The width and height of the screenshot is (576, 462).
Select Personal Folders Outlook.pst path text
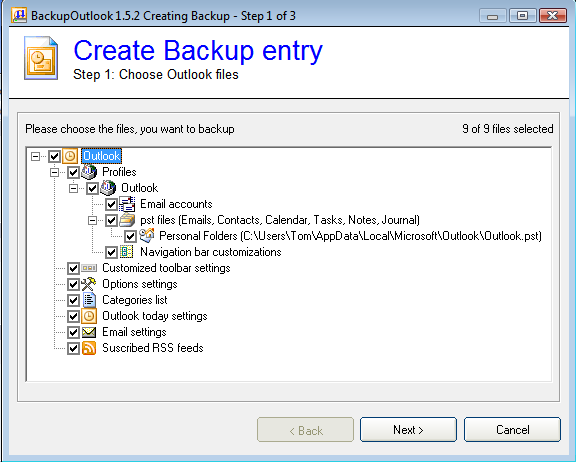pyautogui.click(x=350, y=236)
